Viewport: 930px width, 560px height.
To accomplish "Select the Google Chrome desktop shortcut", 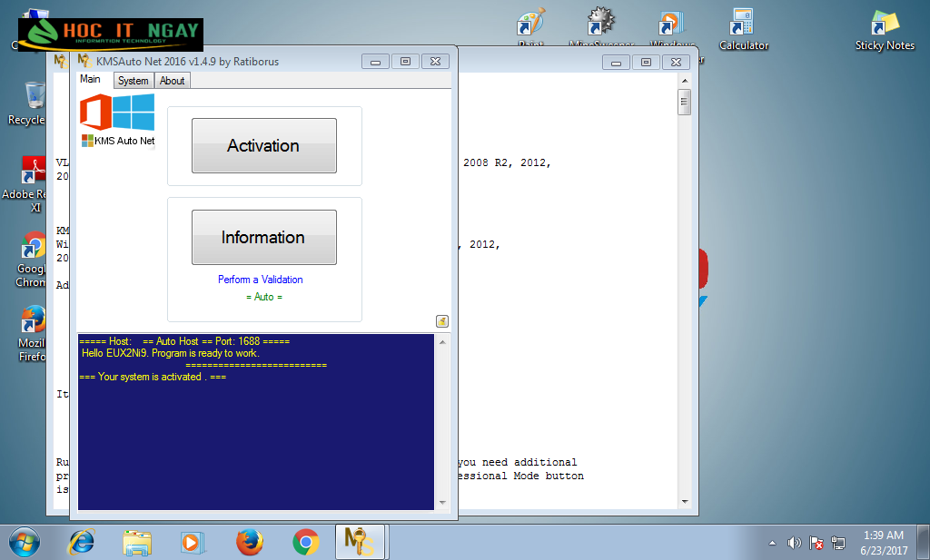I will 30,260.
